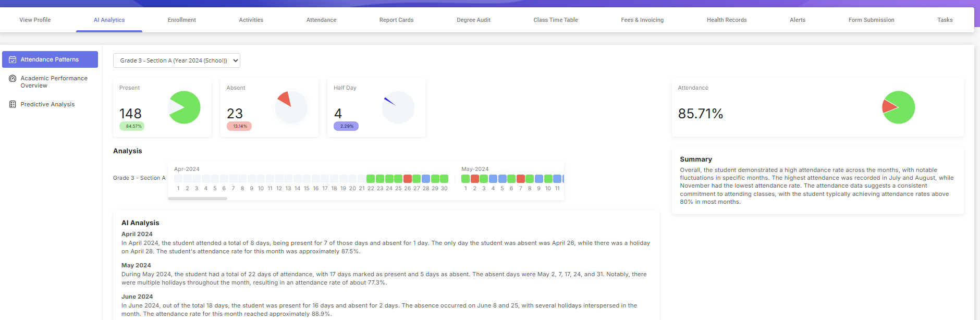Image resolution: width=980 pixels, height=320 pixels.
Task: Select the View Profile tab
Action: 35,20
